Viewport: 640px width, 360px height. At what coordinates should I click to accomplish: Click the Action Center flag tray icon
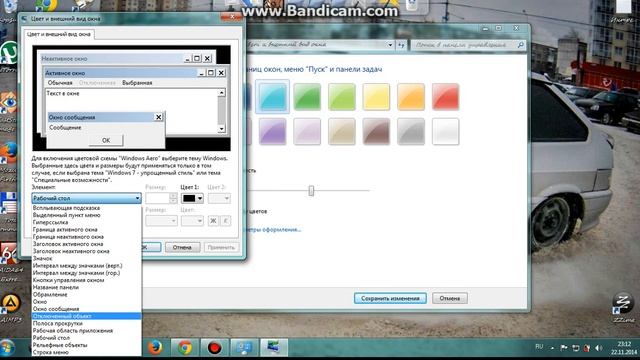coord(564,348)
